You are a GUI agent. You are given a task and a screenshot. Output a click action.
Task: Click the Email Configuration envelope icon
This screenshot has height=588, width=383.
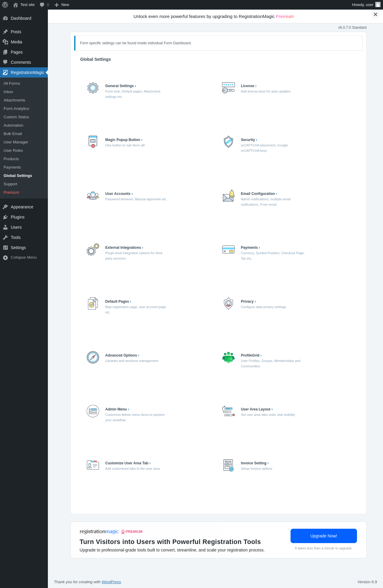coord(229,196)
